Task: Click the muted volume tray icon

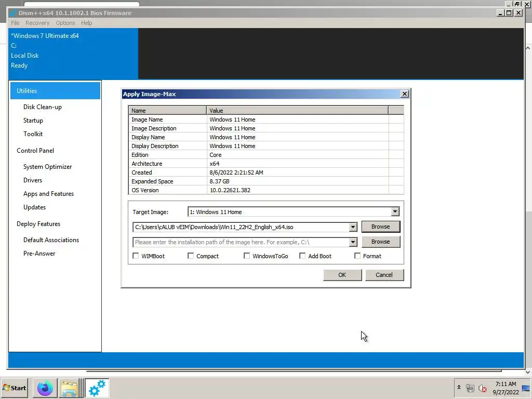Action: [x=483, y=388]
